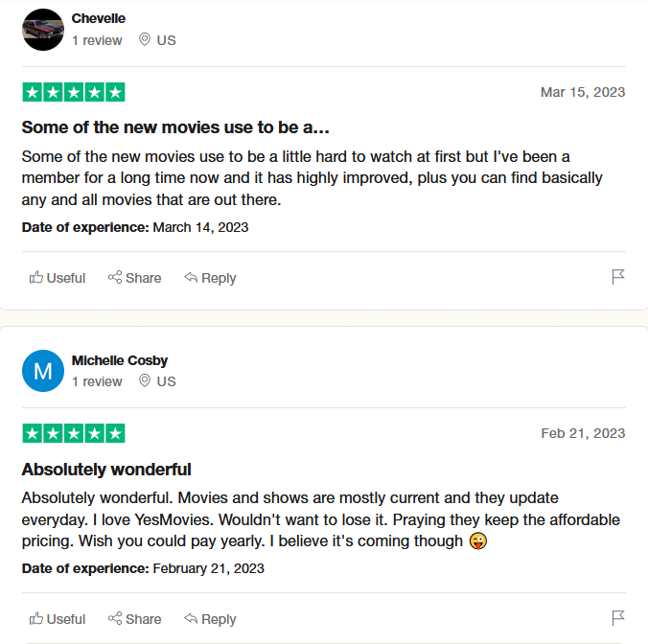Click the thumbs-up Useful icon on Chevelle's review
This screenshot has height=644, width=648.
pyautogui.click(x=36, y=278)
